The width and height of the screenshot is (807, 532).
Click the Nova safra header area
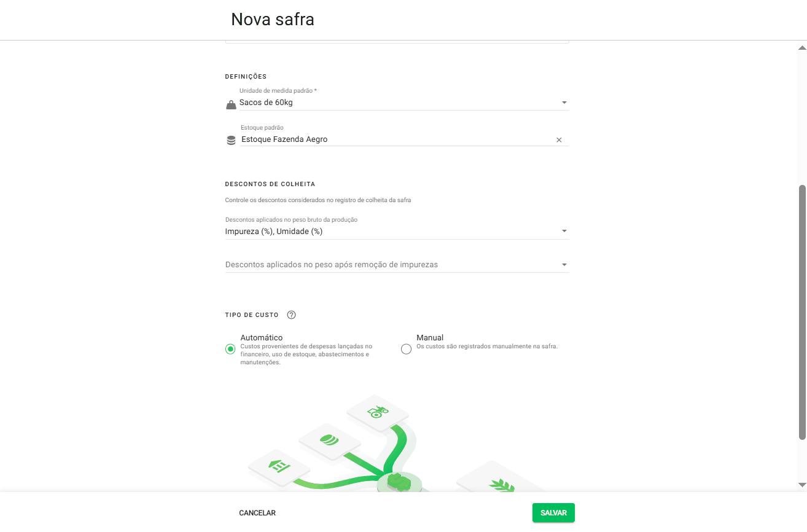(x=272, y=19)
